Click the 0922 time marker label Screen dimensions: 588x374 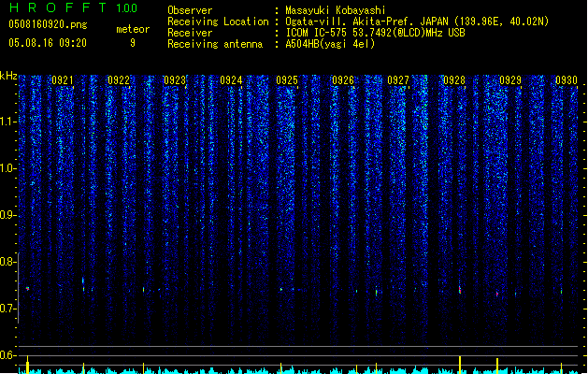(x=119, y=80)
